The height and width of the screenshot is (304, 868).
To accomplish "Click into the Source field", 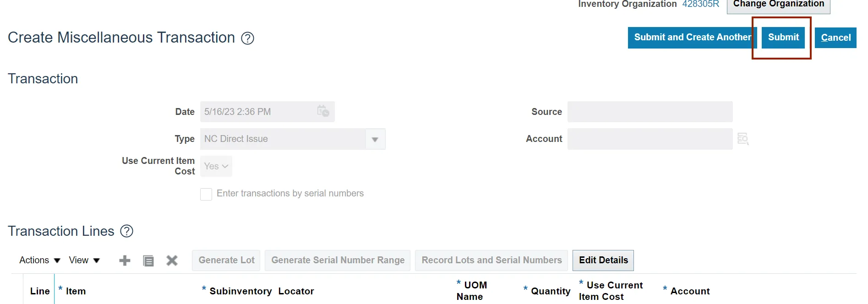I will [x=650, y=112].
